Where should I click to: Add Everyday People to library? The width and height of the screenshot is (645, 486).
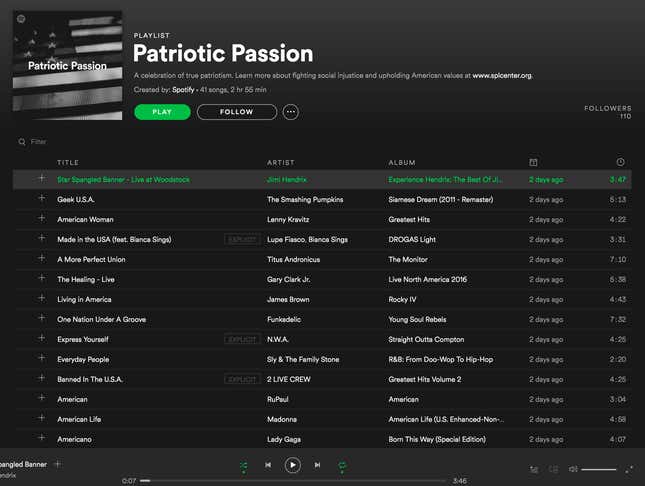point(42,358)
